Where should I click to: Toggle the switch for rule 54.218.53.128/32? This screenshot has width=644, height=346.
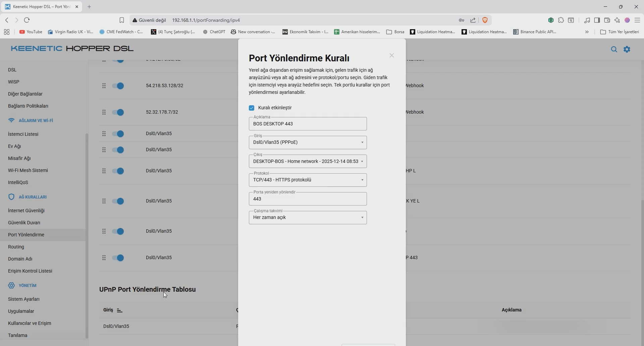point(118,86)
